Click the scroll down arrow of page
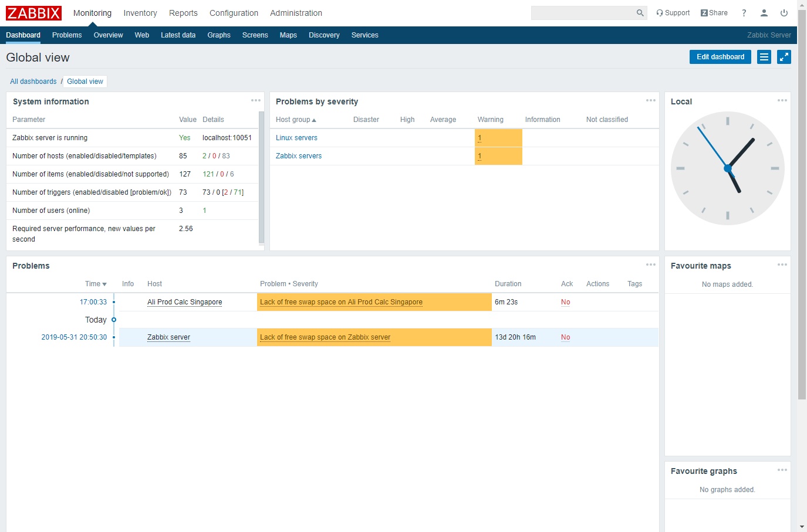The height and width of the screenshot is (532, 807). pyautogui.click(x=802, y=527)
